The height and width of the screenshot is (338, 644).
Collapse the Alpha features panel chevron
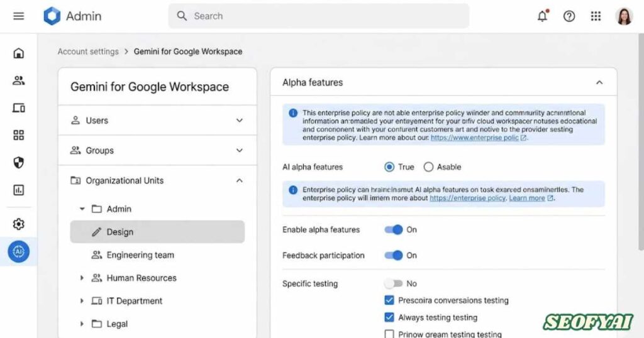(x=599, y=82)
